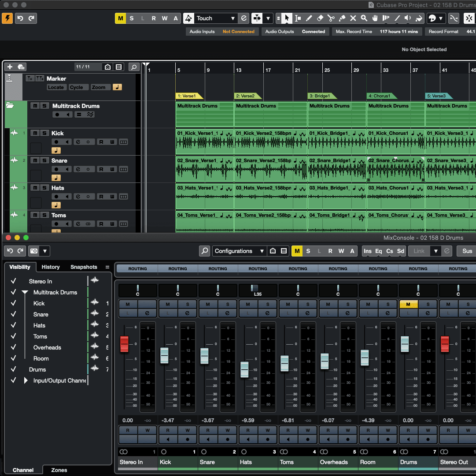Click the Locate button on Marker track
This screenshot has height=476, width=476.
[x=56, y=87]
